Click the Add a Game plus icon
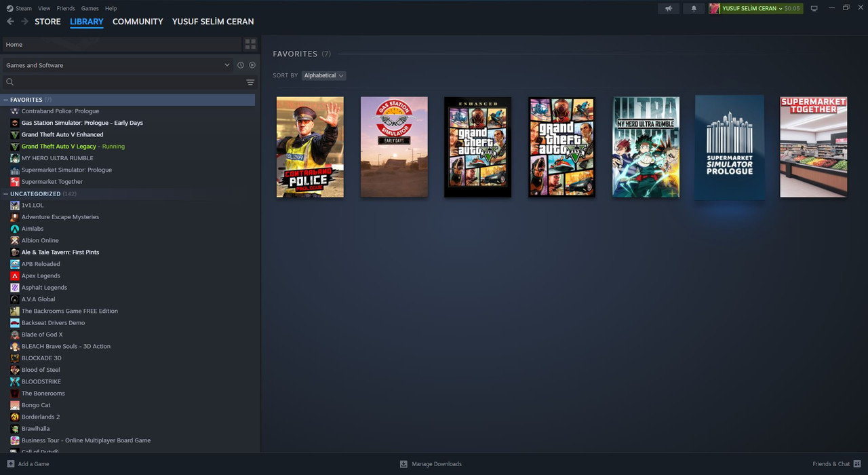Image resolution: width=868 pixels, height=475 pixels. (10, 464)
